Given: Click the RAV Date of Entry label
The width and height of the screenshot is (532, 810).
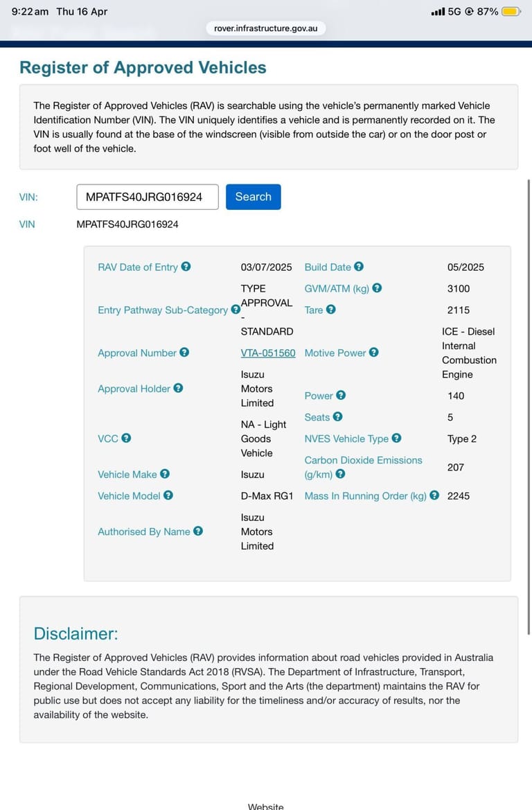Looking at the screenshot, I should pyautogui.click(x=138, y=267).
